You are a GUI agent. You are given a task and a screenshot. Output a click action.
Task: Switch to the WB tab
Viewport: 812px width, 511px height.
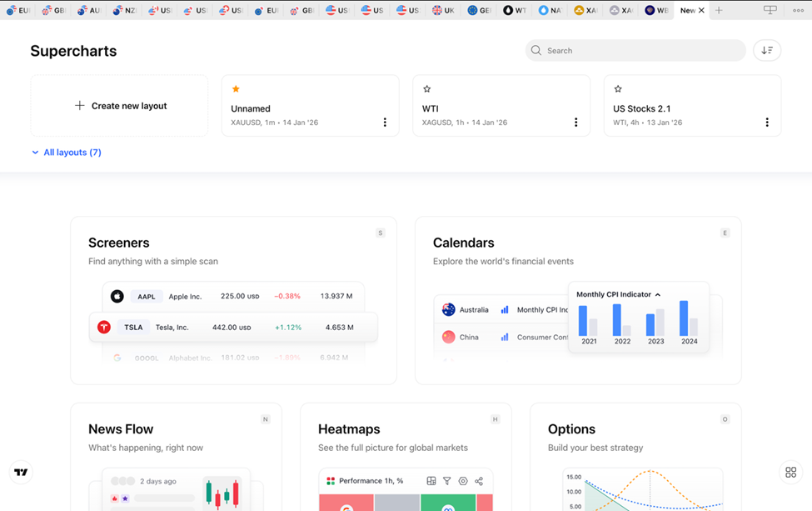[x=656, y=10]
